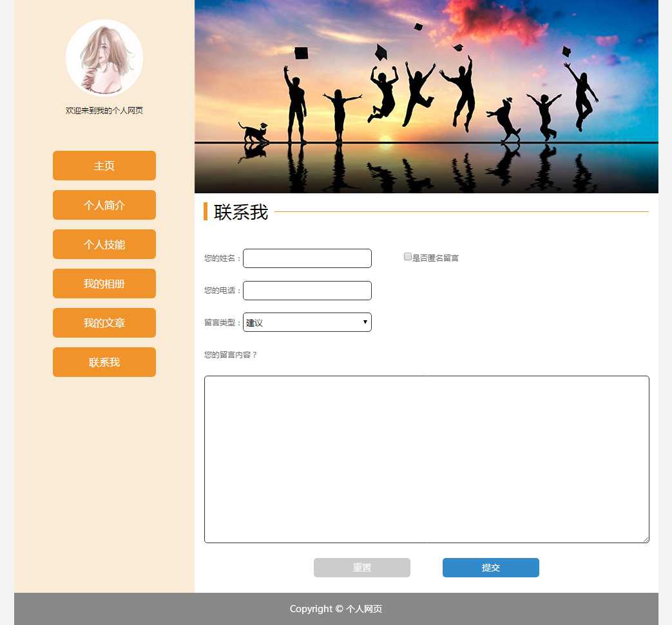Click the graduation silhouette banner image
The width and height of the screenshot is (672, 625).
click(x=426, y=97)
